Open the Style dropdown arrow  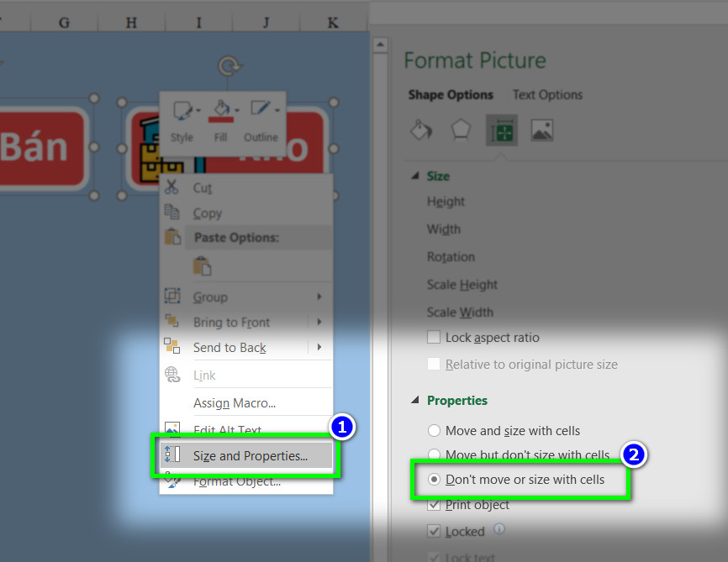(198, 110)
